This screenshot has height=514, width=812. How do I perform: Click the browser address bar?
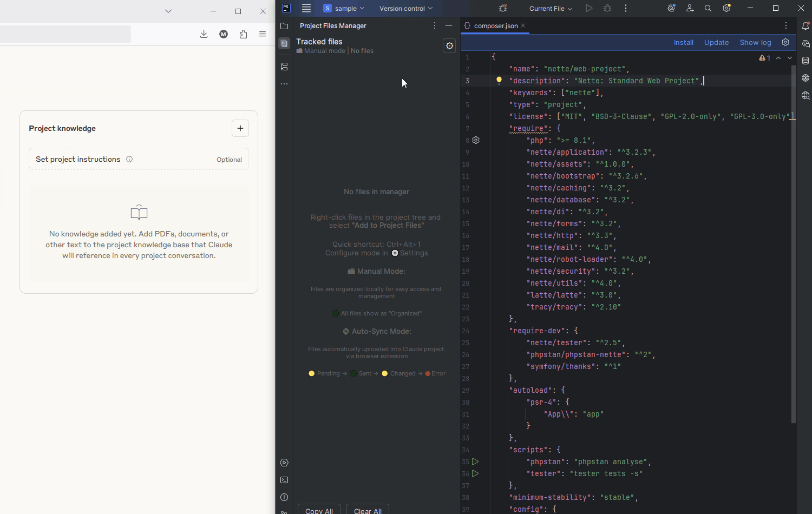coord(65,34)
